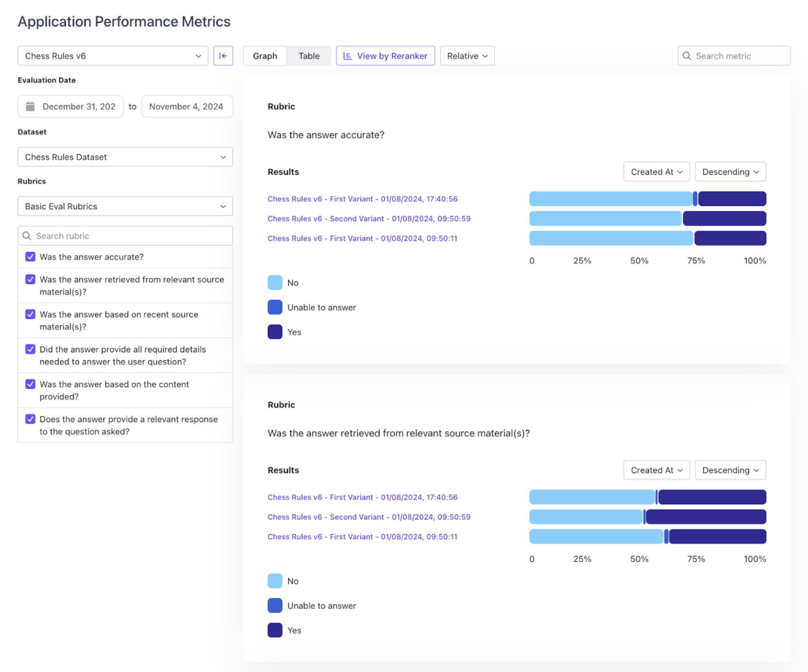
Task: Toggle 'provide all required details' rubric checkbox
Action: pos(30,349)
